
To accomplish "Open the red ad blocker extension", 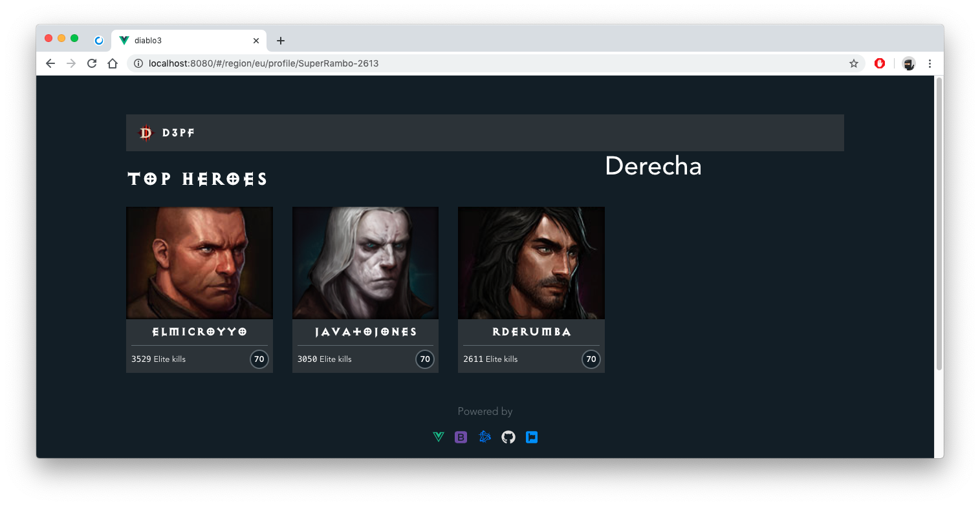I will (880, 63).
